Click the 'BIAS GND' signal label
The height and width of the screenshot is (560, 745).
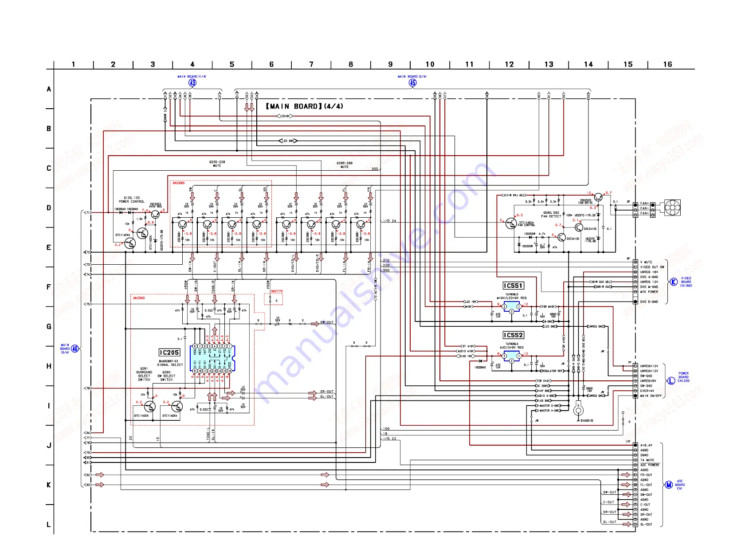pos(543,401)
